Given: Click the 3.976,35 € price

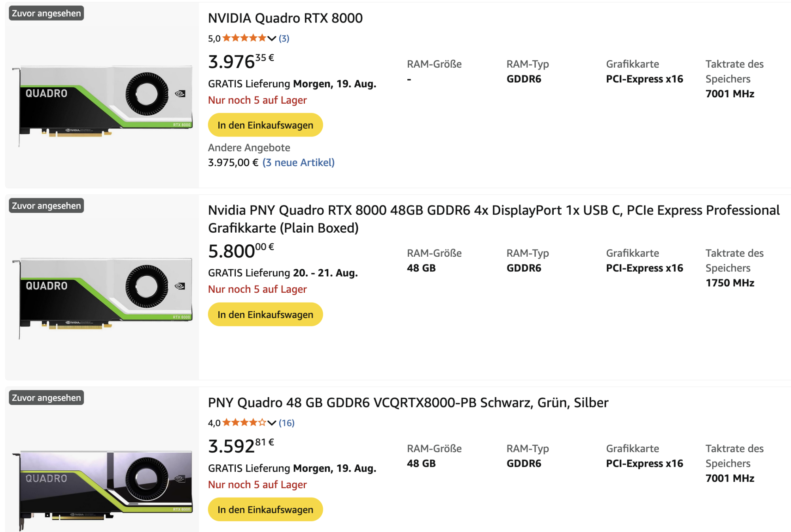Looking at the screenshot, I should pyautogui.click(x=240, y=61).
